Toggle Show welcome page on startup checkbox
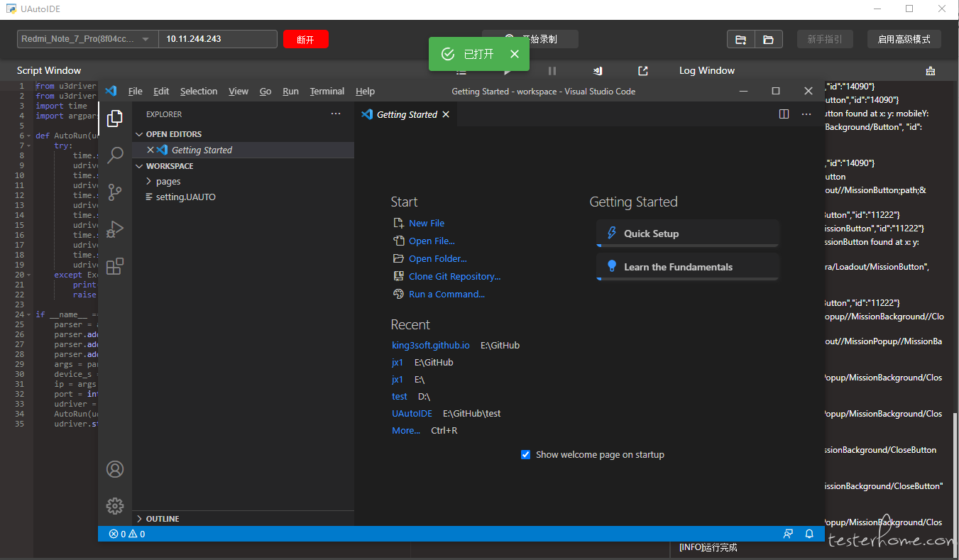The width and height of the screenshot is (959, 560). [x=526, y=454]
